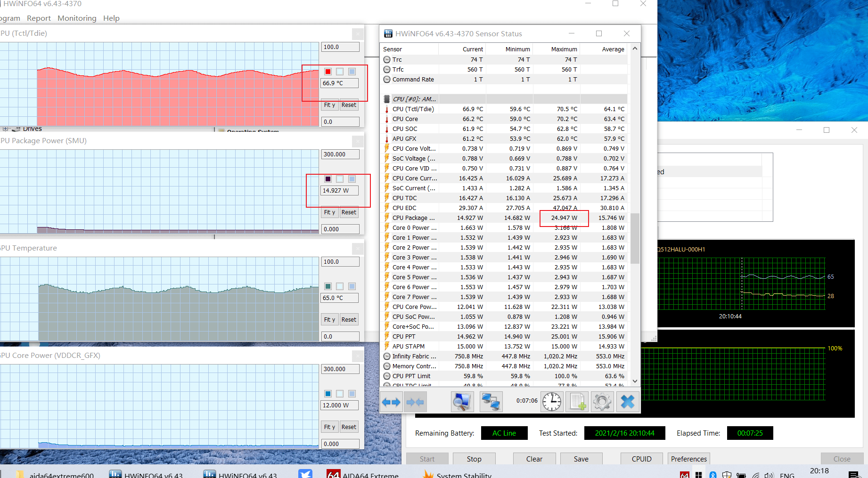Image resolution: width=868 pixels, height=478 pixels.
Task: Click Reset on the GPU Temperature graph
Action: pos(349,320)
